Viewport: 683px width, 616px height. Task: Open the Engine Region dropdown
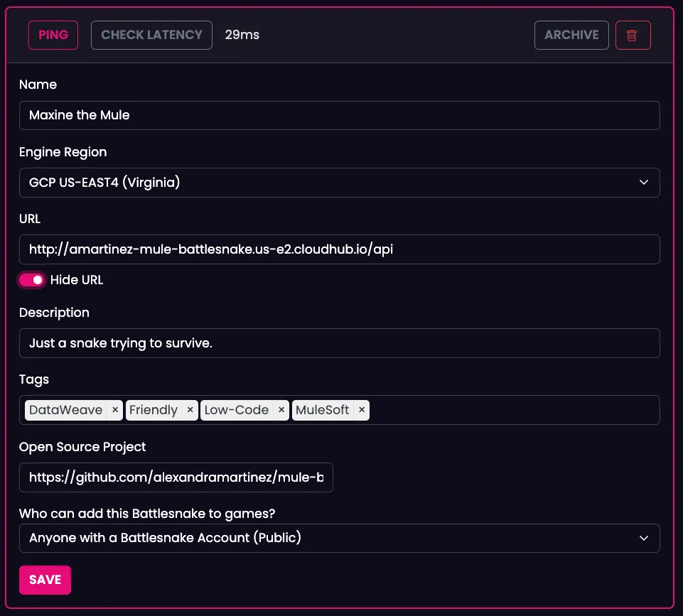(x=339, y=183)
